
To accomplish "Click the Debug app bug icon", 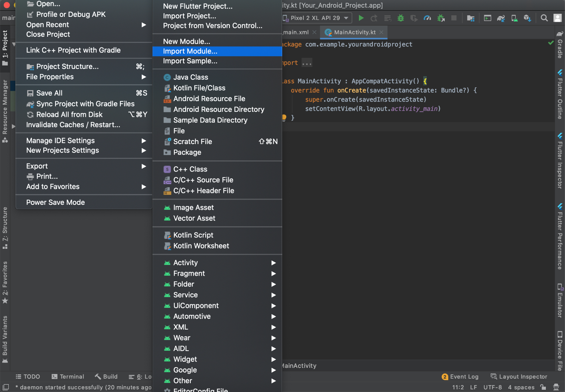I will click(x=401, y=18).
